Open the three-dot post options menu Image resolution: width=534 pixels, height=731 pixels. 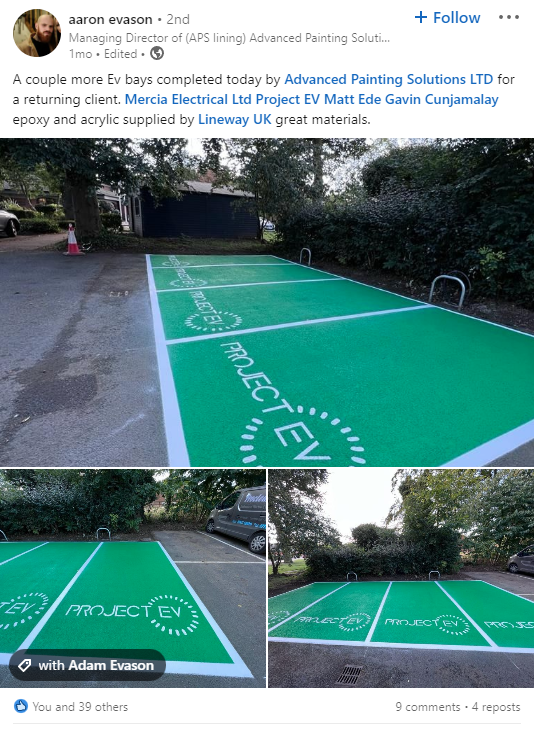tap(508, 17)
